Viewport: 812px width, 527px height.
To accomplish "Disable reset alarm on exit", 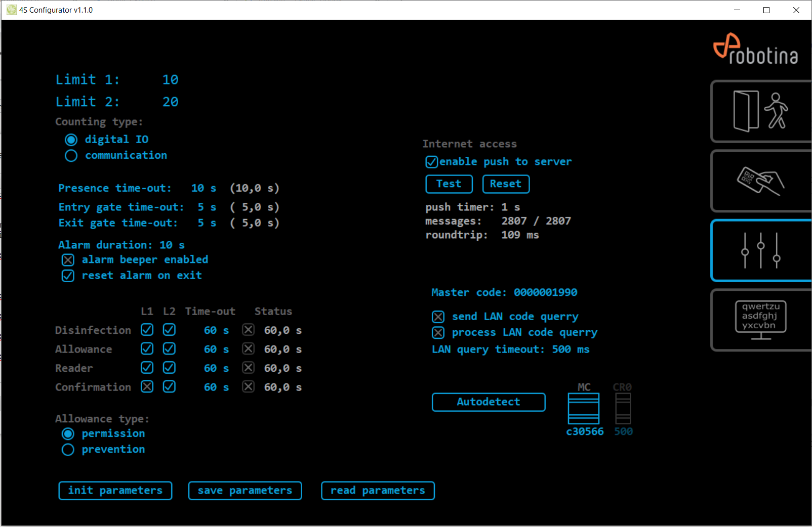I will click(68, 276).
